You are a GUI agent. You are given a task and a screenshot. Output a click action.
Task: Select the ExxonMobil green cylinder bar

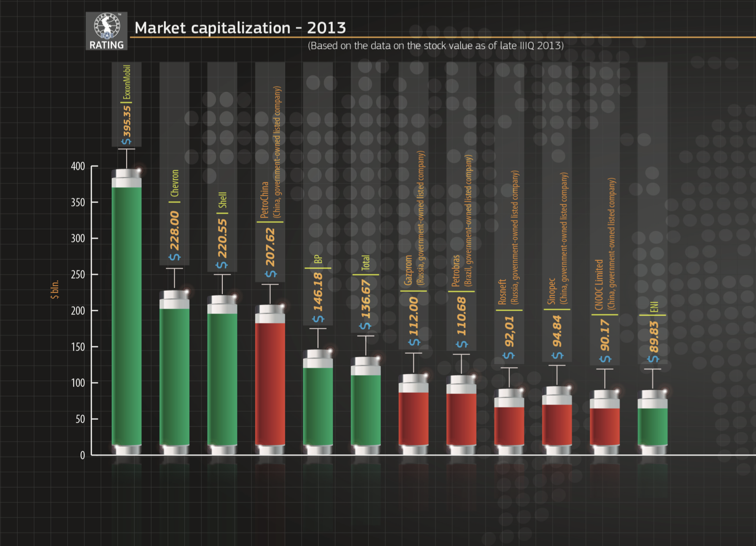pyautogui.click(x=127, y=316)
